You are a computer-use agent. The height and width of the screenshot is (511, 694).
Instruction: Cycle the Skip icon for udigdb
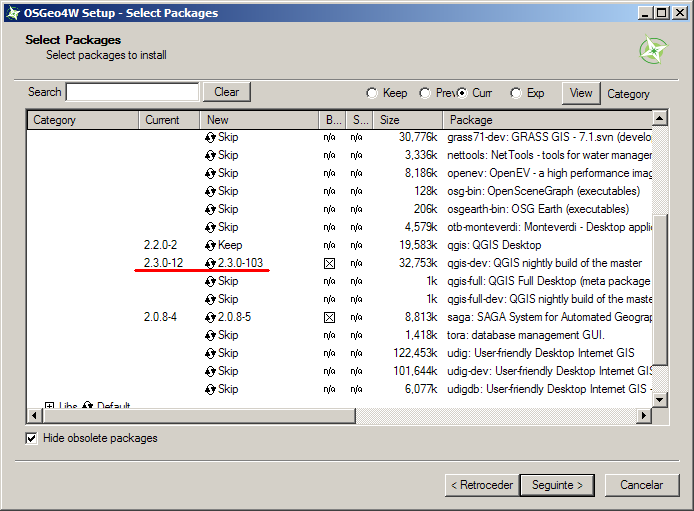[x=210, y=390]
